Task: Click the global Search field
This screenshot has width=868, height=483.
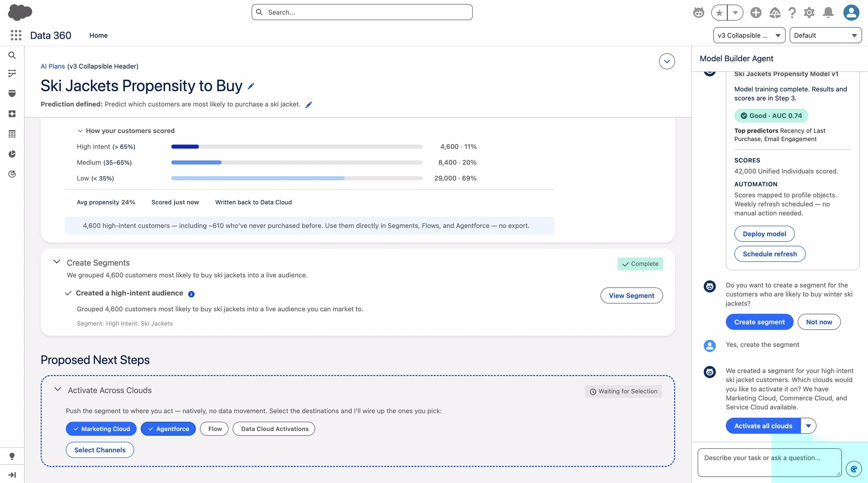Action: pos(362,12)
